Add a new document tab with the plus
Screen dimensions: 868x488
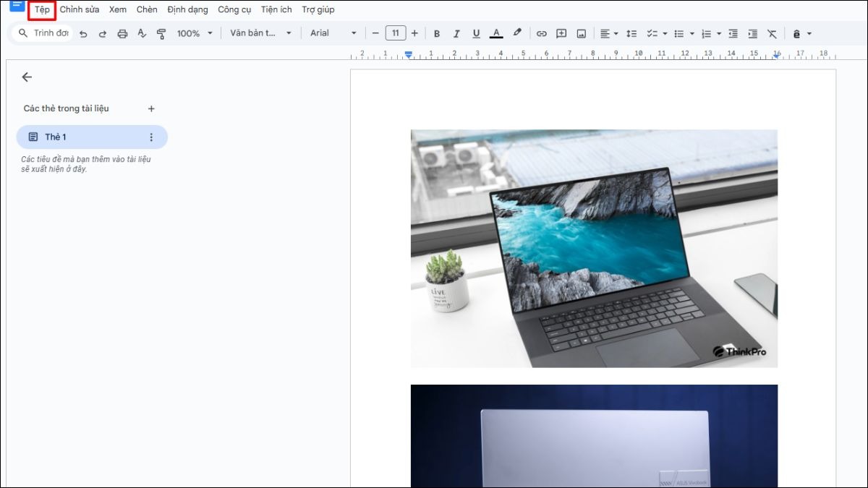[151, 109]
